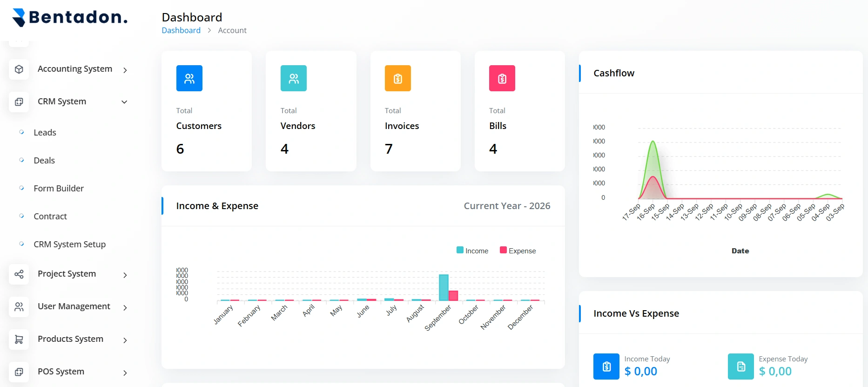Collapse the CRM System menu chevron
This screenshot has height=387, width=868.
coord(124,102)
